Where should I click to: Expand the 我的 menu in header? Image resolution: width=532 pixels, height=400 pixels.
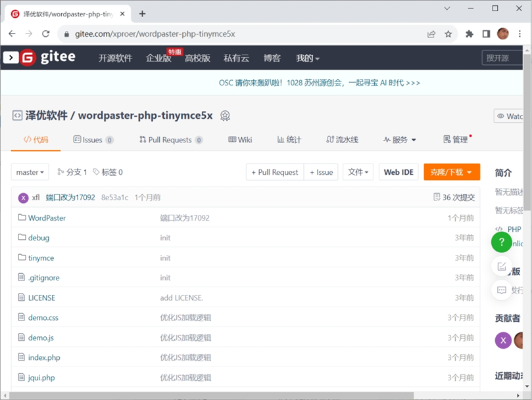(x=307, y=58)
